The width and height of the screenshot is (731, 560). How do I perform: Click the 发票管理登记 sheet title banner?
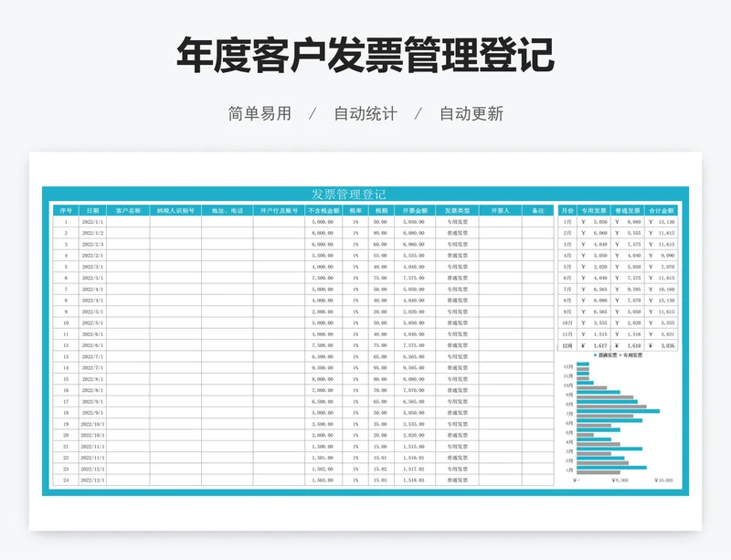click(349, 194)
